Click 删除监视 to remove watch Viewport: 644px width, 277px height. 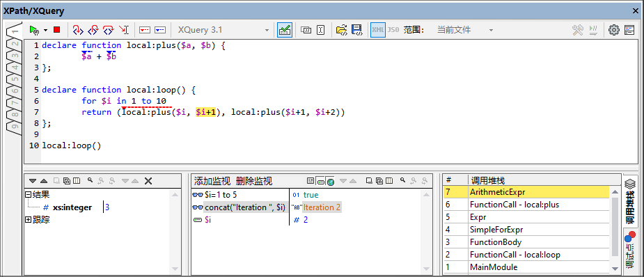pos(255,181)
